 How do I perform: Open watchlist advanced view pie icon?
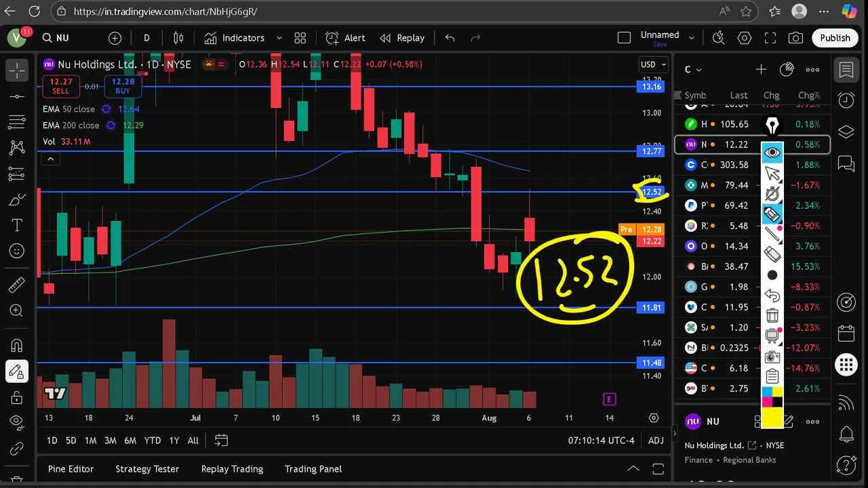coord(787,69)
